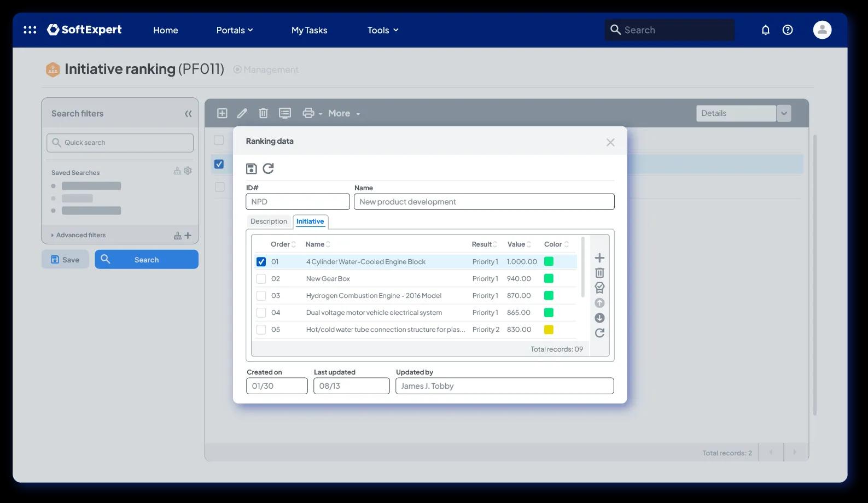Open the app grid menu icon
868x503 pixels.
30,30
